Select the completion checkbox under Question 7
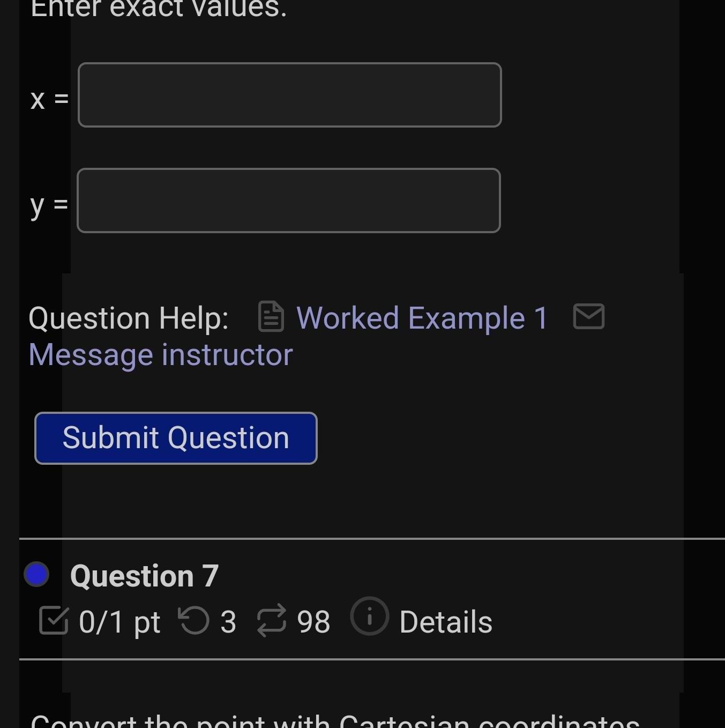Viewport: 725px width, 728px height. coord(54,620)
